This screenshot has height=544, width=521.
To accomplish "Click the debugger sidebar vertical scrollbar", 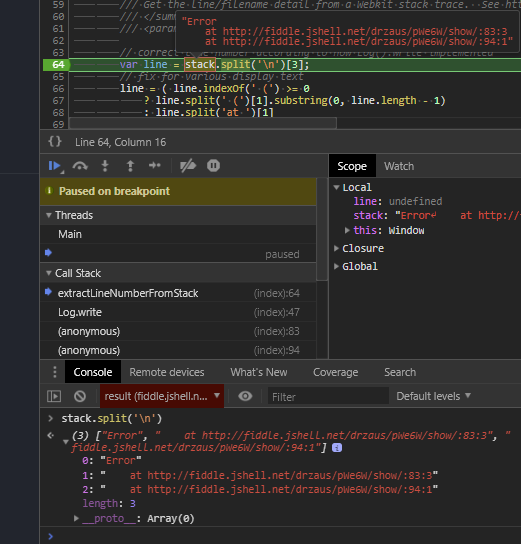I will pyautogui.click(x=322, y=229).
